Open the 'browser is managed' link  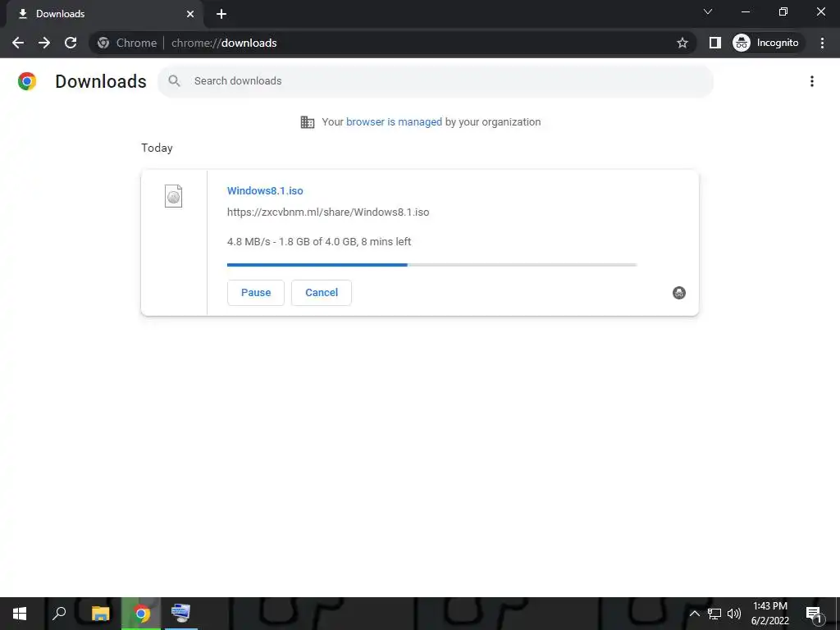pyautogui.click(x=394, y=121)
